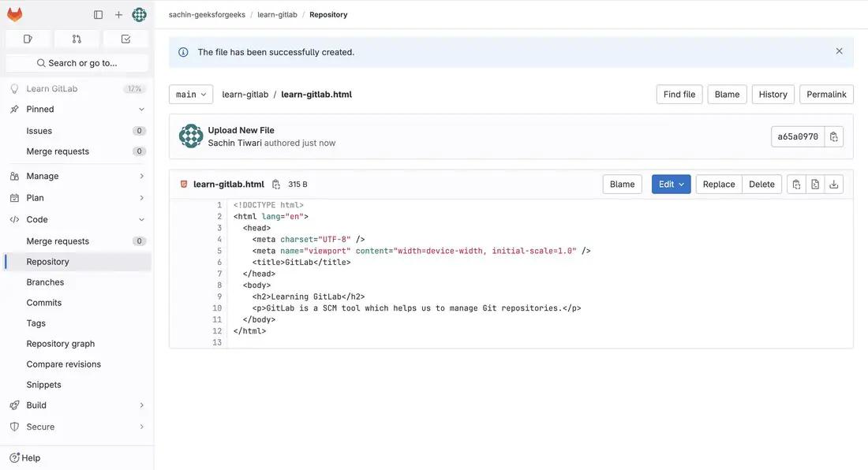Click the info icon in alert
Image resolution: width=868 pixels, height=470 pixels.
coord(183,52)
